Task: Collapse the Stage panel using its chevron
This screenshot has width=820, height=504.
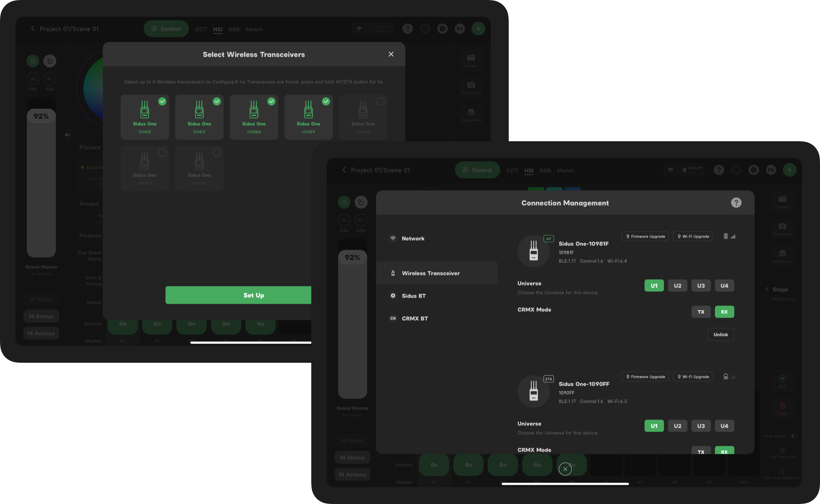Action: (767, 289)
